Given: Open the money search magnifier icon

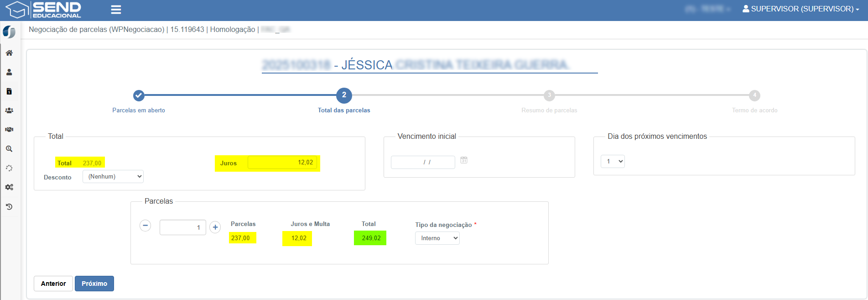Looking at the screenshot, I should (x=9, y=149).
